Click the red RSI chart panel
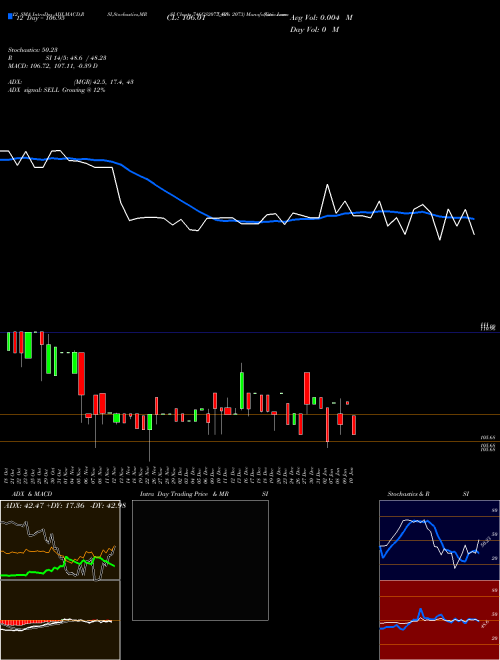The width and height of the screenshot is (500, 660). pyautogui.click(x=439, y=620)
